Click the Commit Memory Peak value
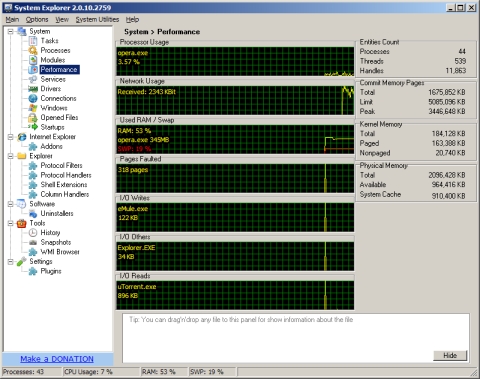 [447, 111]
